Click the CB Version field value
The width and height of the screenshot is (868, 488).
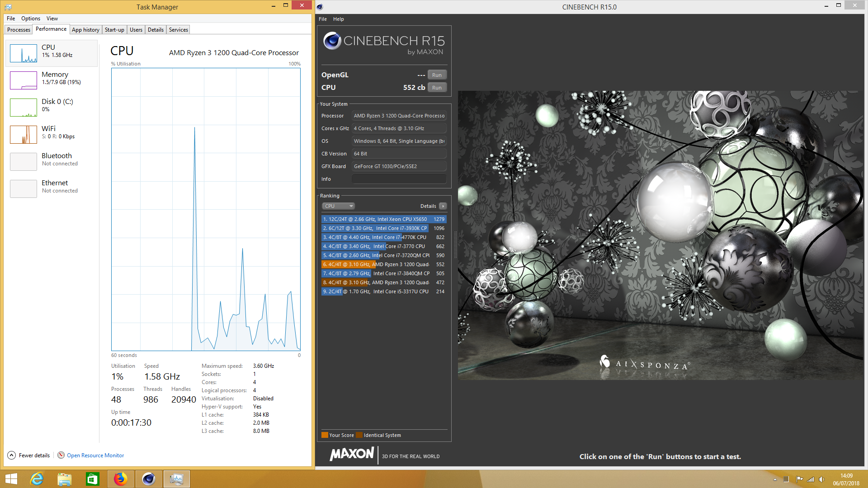pyautogui.click(x=399, y=154)
